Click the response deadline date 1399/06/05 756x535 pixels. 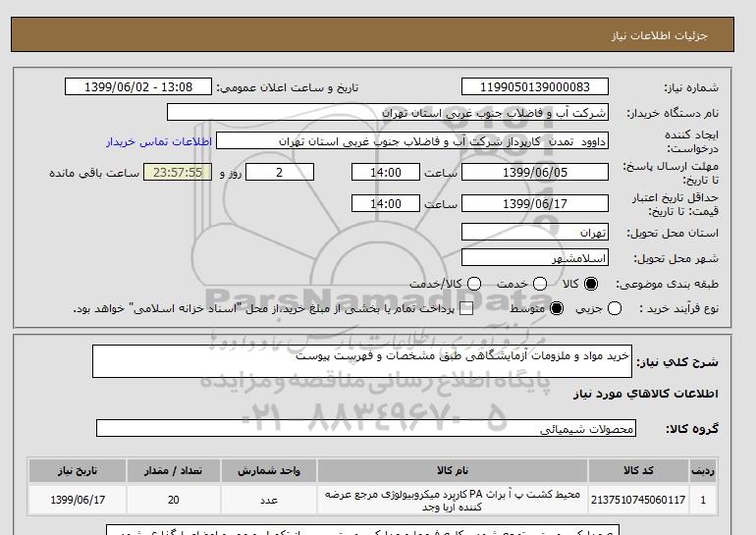535,172
